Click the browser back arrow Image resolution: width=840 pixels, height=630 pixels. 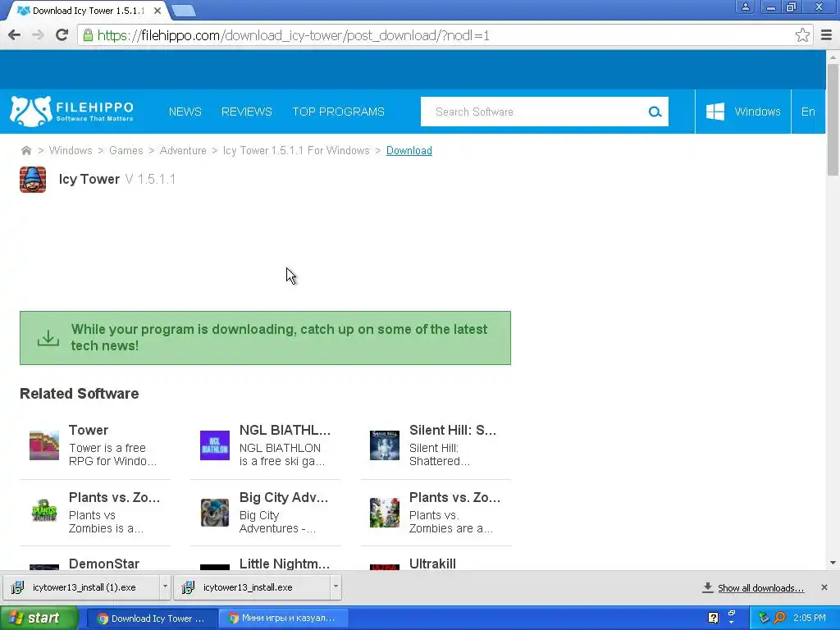[15, 35]
